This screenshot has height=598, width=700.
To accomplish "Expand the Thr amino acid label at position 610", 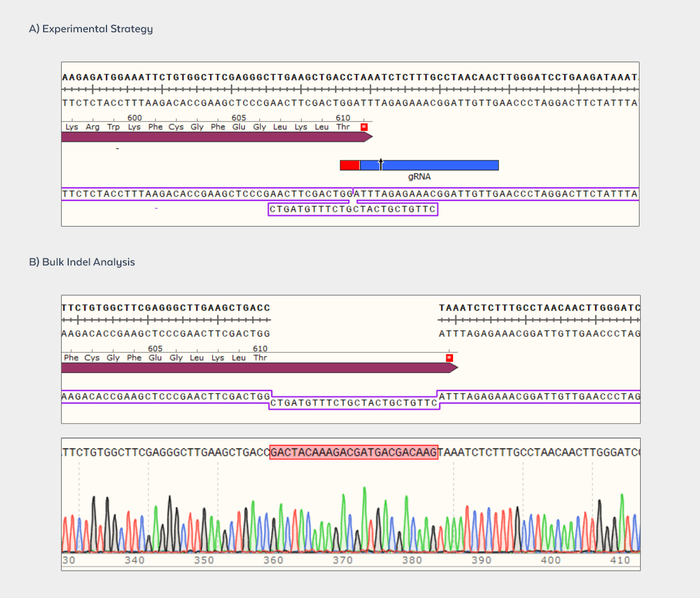I will pos(343,127).
